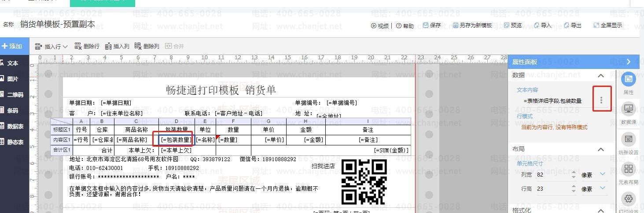This screenshot has width=644, height=213.
Task: Click 全屏显示 fullscreen display button
Action: click(608, 25)
